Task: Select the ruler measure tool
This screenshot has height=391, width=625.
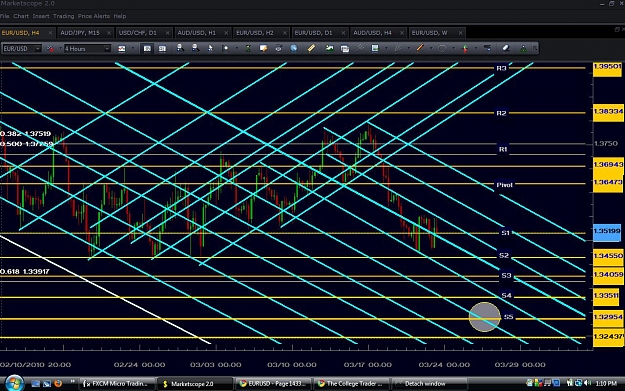Action: click(x=311, y=48)
